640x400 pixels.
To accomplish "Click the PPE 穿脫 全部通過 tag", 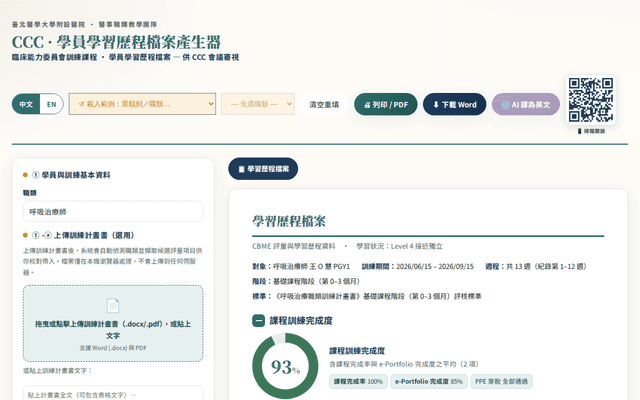I will (501, 381).
